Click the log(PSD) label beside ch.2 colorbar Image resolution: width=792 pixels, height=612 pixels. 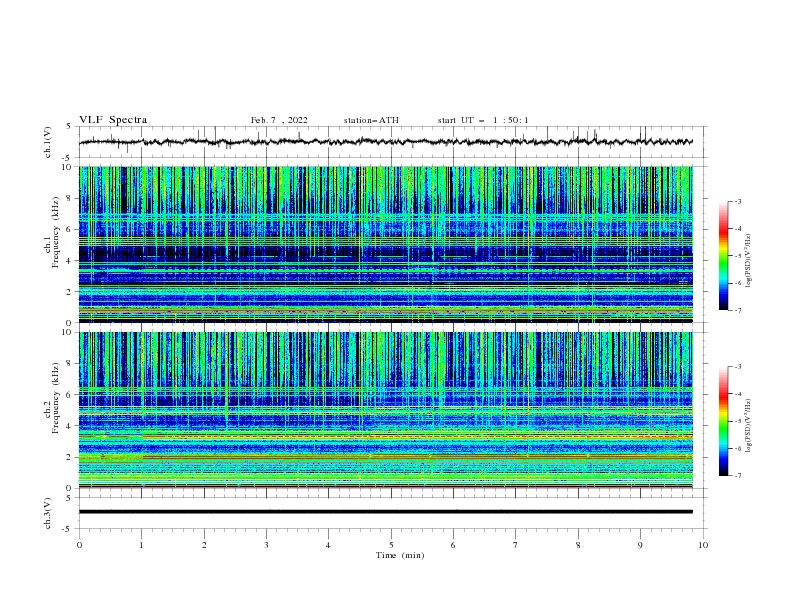(749, 426)
